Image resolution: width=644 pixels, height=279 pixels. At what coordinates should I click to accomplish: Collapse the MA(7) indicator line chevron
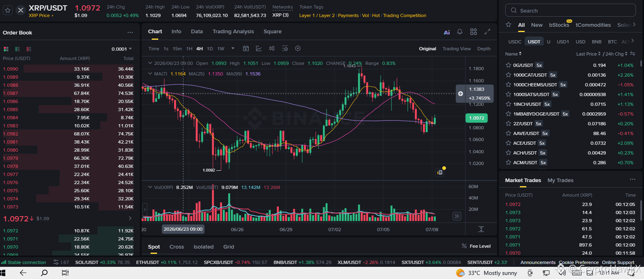pos(150,74)
